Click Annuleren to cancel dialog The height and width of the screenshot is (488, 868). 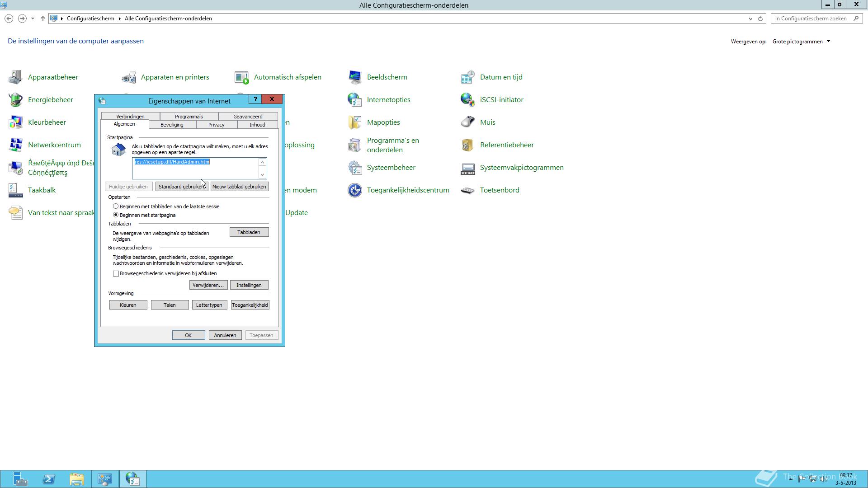tap(225, 335)
